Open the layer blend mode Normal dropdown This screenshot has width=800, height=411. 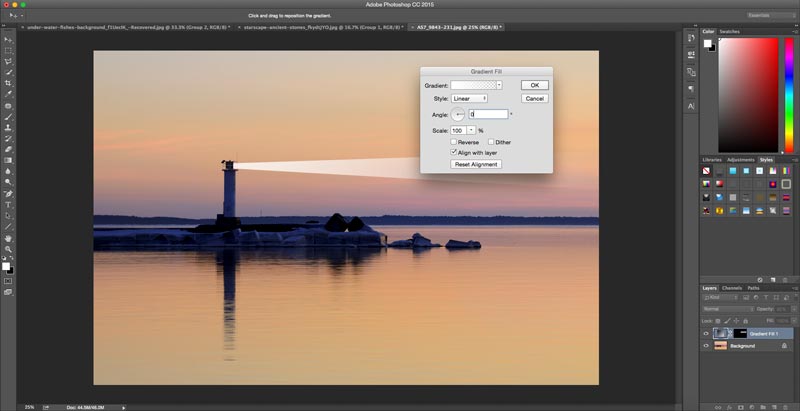pyautogui.click(x=728, y=309)
